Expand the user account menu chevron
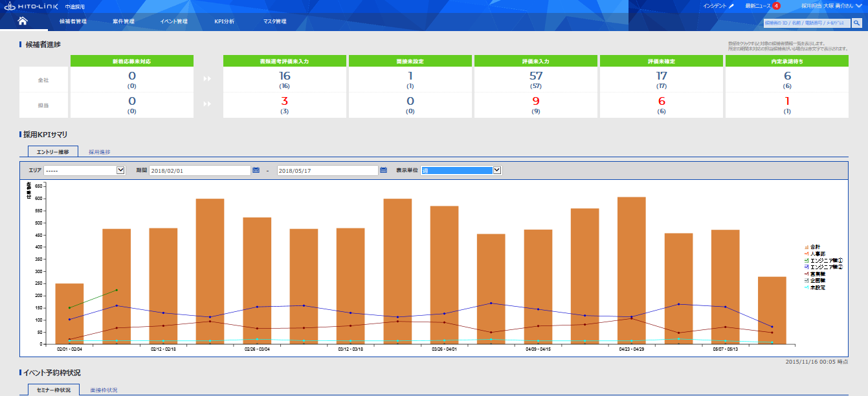868x396 pixels. point(859,5)
